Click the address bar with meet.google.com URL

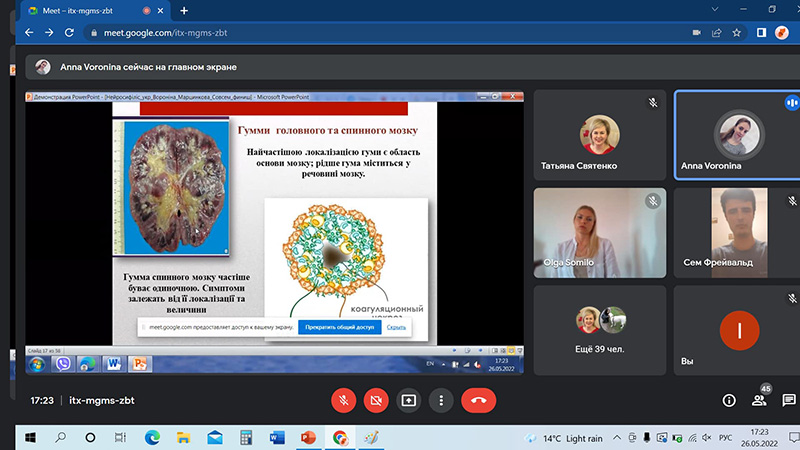coord(380,32)
